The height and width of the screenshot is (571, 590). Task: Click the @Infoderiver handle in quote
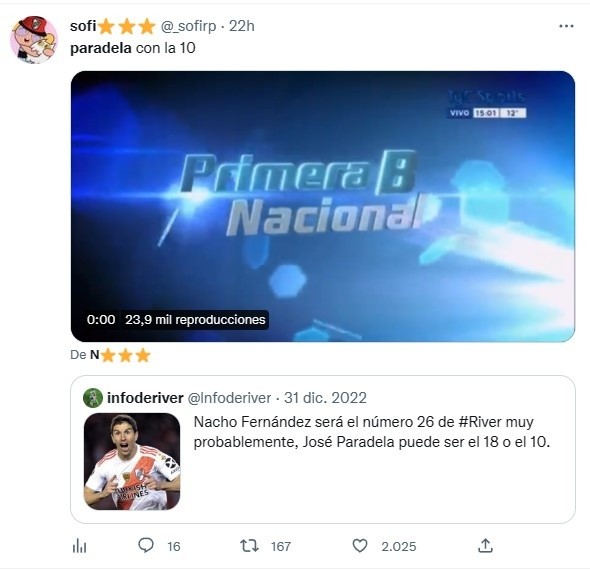point(229,398)
